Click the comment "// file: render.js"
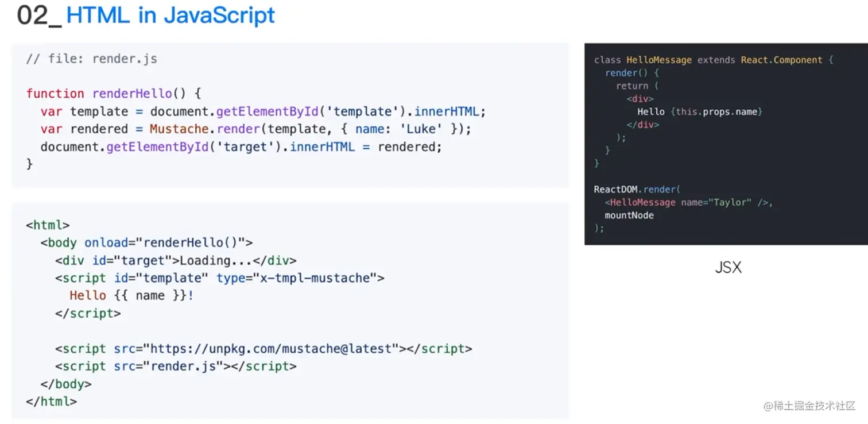Image resolution: width=868 pixels, height=424 pixels. [x=91, y=59]
